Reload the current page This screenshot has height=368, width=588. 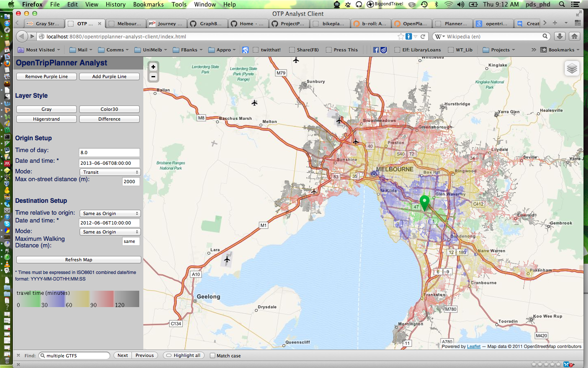[x=423, y=36]
